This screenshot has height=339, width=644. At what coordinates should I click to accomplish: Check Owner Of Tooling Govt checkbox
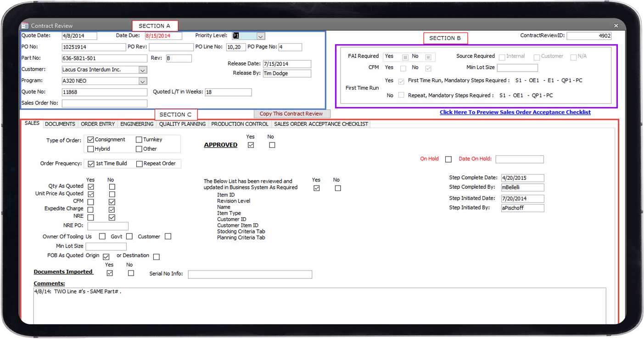129,237
